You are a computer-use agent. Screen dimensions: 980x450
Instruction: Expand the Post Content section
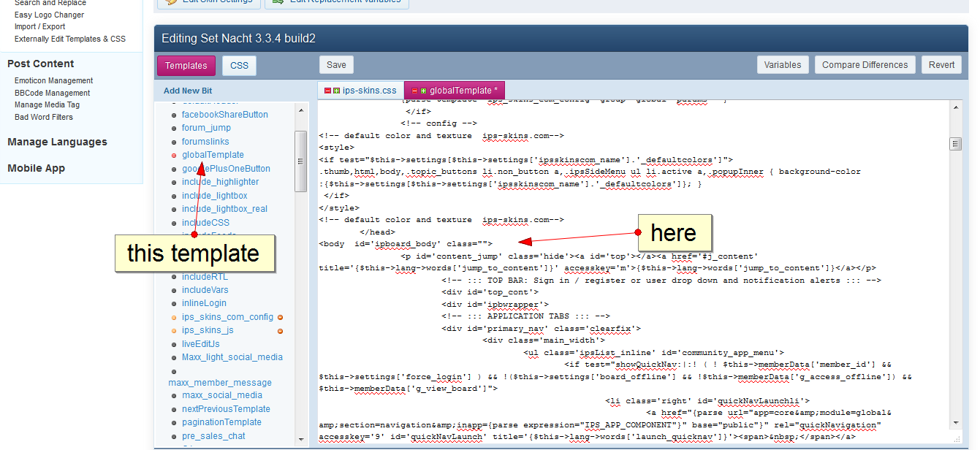coord(41,64)
